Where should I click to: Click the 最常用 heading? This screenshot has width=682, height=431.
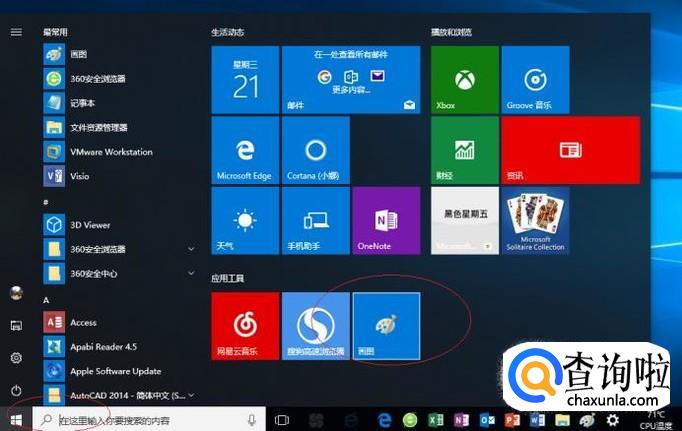pos(55,32)
